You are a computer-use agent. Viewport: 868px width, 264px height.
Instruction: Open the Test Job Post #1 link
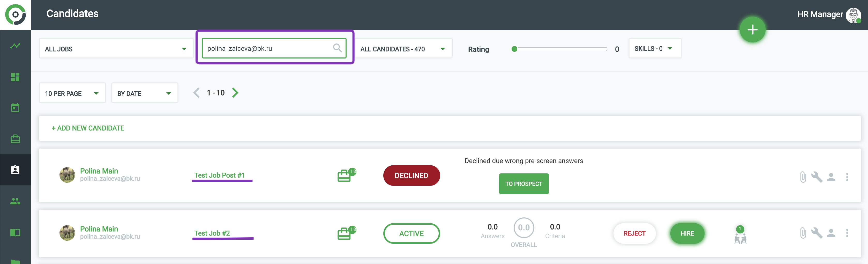tap(219, 175)
